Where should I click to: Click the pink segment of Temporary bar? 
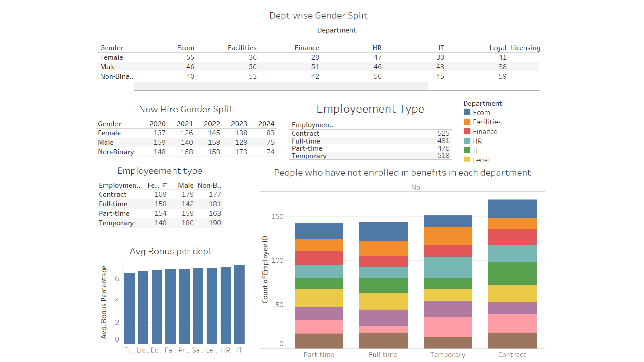[x=448, y=327]
